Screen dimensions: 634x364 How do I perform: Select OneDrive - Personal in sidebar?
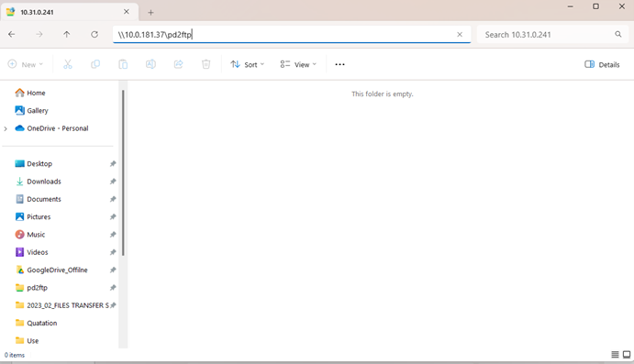pyautogui.click(x=58, y=128)
